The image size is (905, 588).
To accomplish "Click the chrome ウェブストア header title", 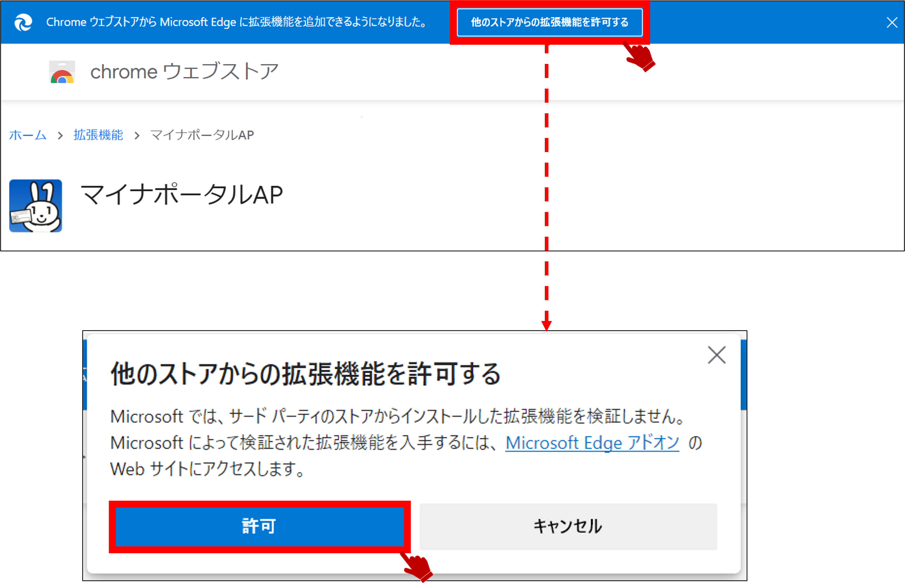I will [184, 72].
